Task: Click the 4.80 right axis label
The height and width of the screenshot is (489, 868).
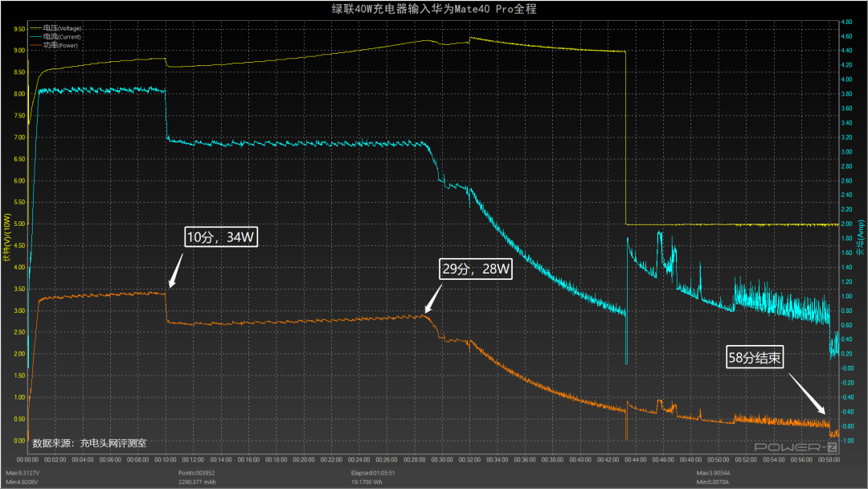Action: (846, 23)
